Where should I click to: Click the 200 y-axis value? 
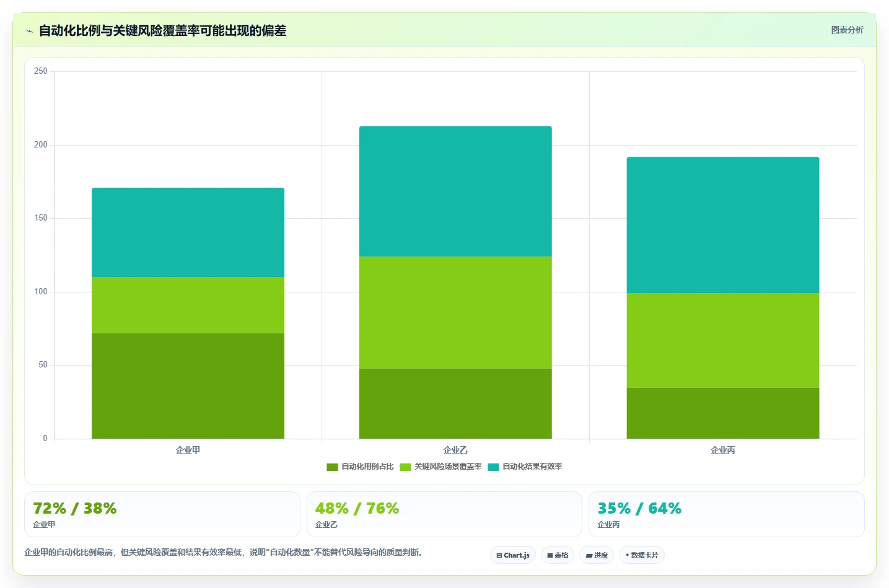click(x=41, y=144)
